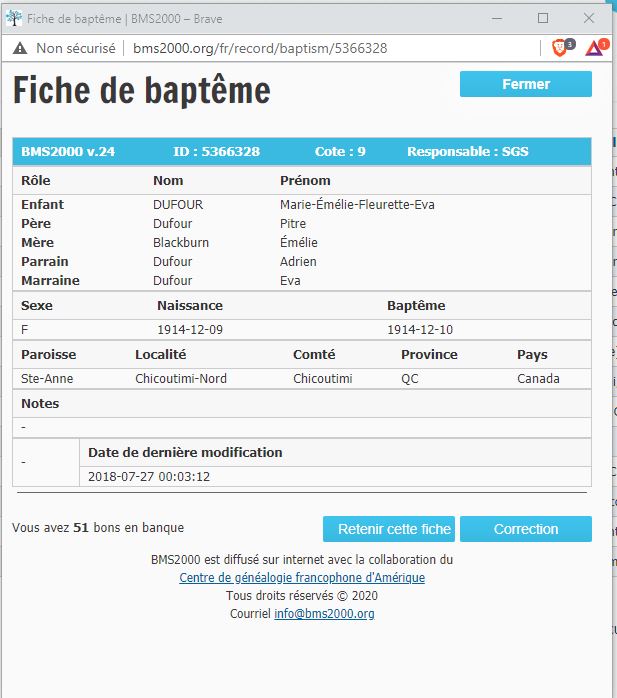Click the Pays value Canada
Image resolution: width=617 pixels, height=698 pixels.
click(538, 378)
